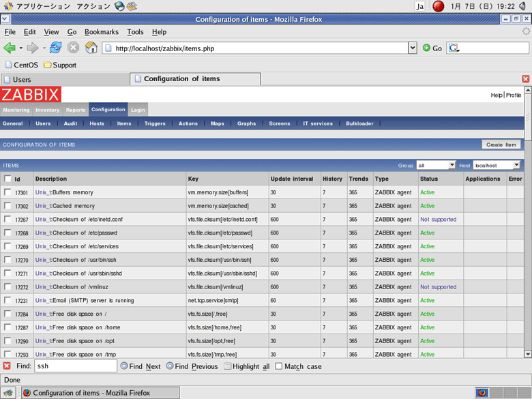Open the Group dropdown showing all
Image resolution: width=532 pixels, height=399 pixels.
[437, 165]
